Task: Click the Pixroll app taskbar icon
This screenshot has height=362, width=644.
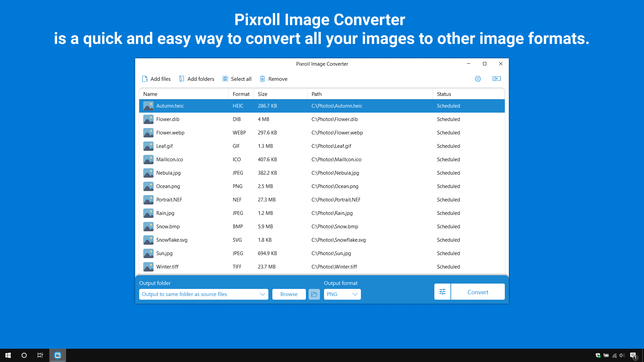Action: tap(58, 355)
